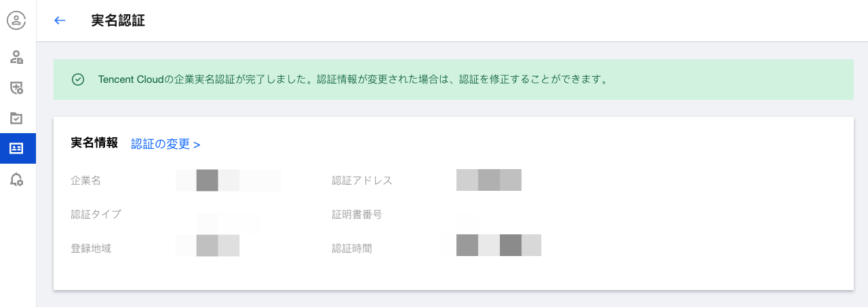The image size is (868, 307).
Task: Click the 登録地域 field label
Action: pyautogui.click(x=91, y=249)
